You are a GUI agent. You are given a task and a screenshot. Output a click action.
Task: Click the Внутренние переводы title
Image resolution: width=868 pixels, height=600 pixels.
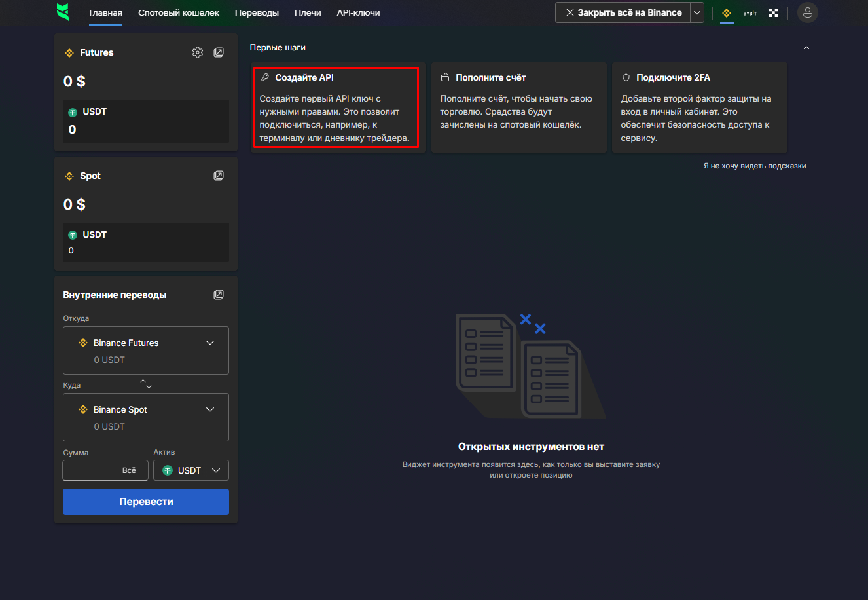[115, 295]
